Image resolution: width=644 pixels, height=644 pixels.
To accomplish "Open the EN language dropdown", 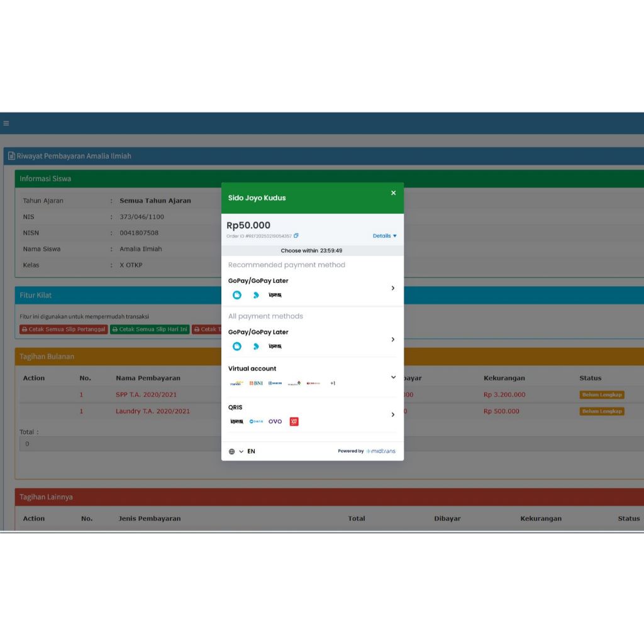I will point(247,452).
